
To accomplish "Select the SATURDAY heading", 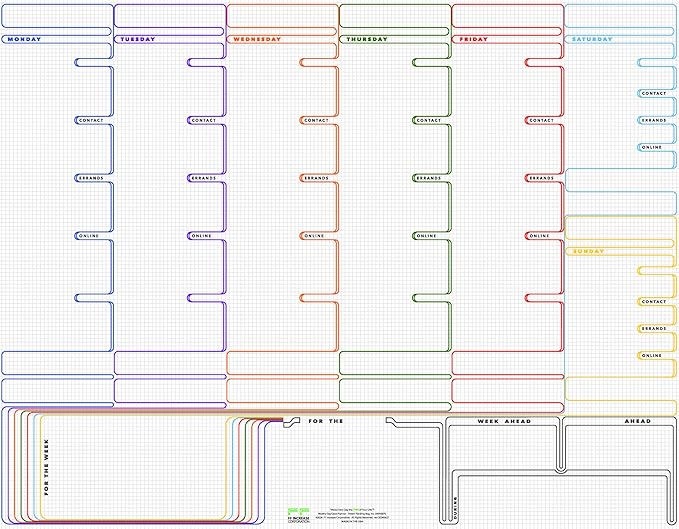I will click(592, 39).
